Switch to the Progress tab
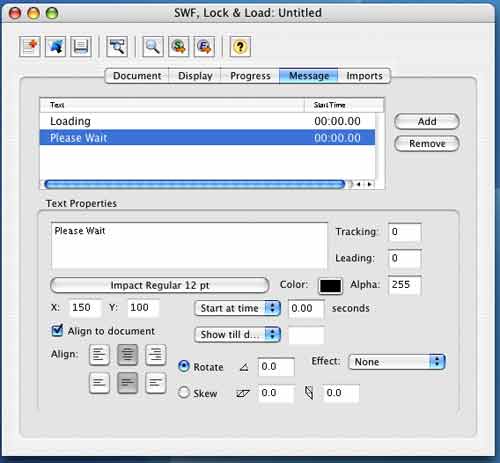The height and width of the screenshot is (463, 500). 250,76
